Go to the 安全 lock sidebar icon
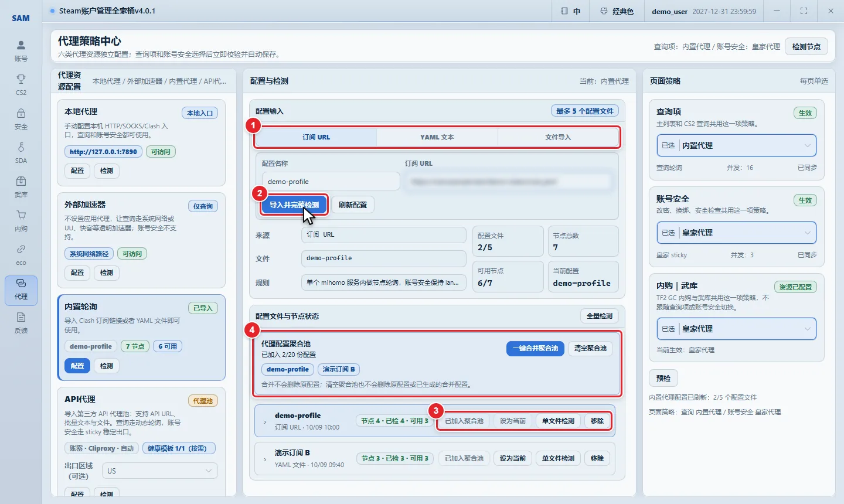Viewport: 844px width, 504px height. pos(21,119)
